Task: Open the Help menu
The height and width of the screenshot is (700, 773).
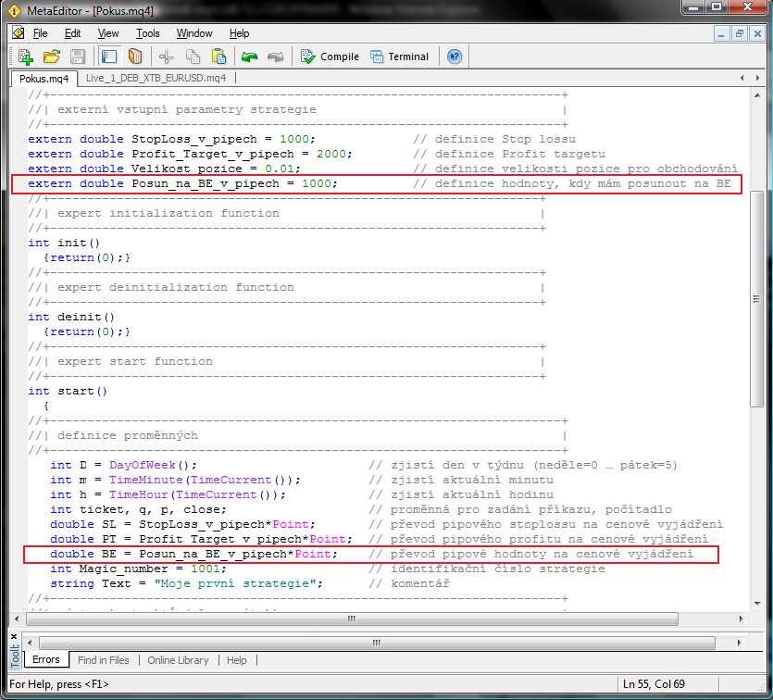Action: click(x=239, y=33)
